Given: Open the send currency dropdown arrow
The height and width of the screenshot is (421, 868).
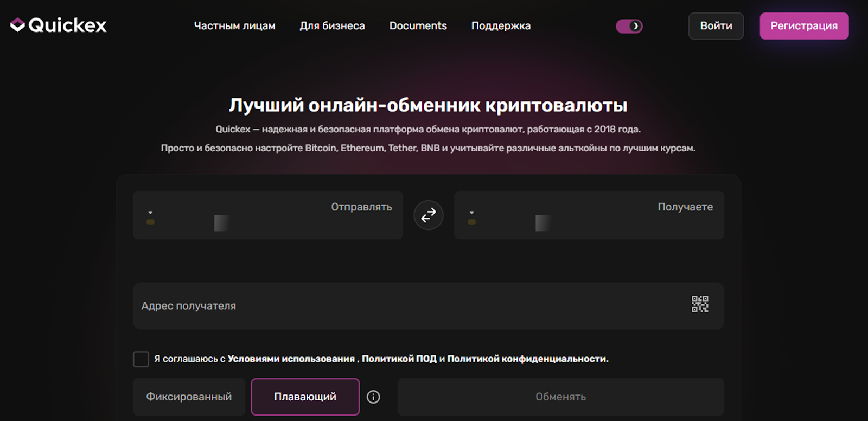Looking at the screenshot, I should click(x=150, y=212).
